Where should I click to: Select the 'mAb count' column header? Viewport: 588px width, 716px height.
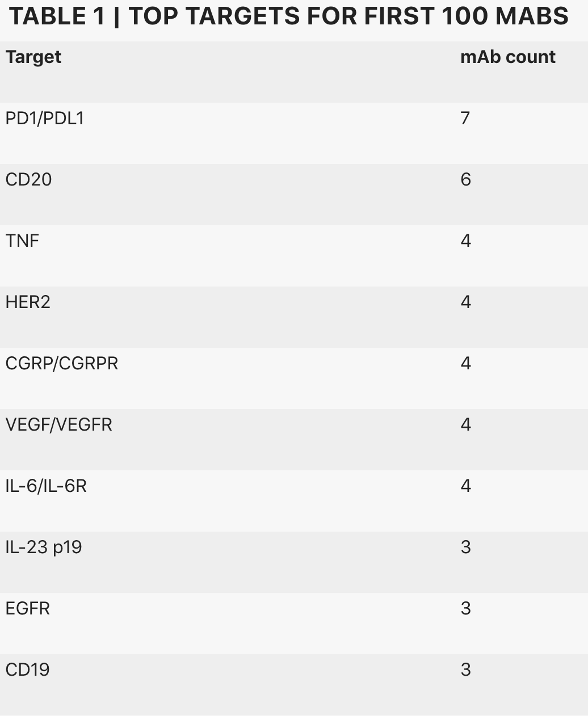tap(508, 57)
